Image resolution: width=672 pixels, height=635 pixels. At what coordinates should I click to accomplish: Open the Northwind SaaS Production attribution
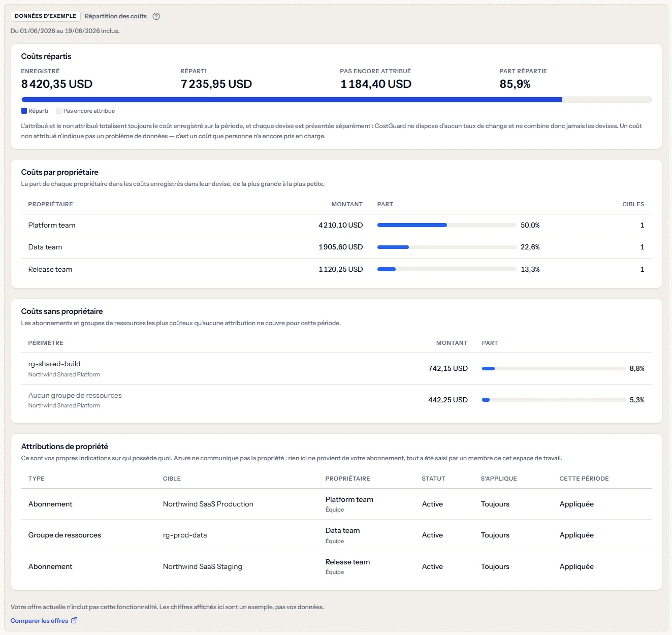(208, 504)
